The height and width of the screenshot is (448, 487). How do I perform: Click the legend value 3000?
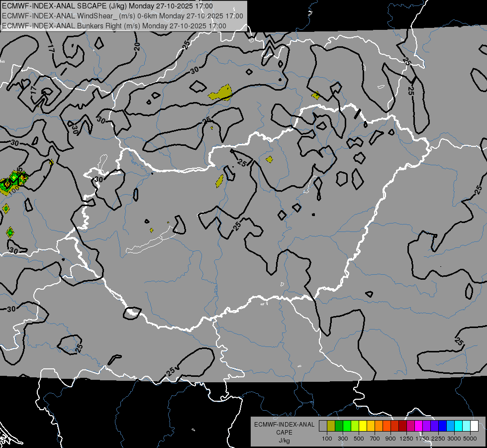point(454,439)
